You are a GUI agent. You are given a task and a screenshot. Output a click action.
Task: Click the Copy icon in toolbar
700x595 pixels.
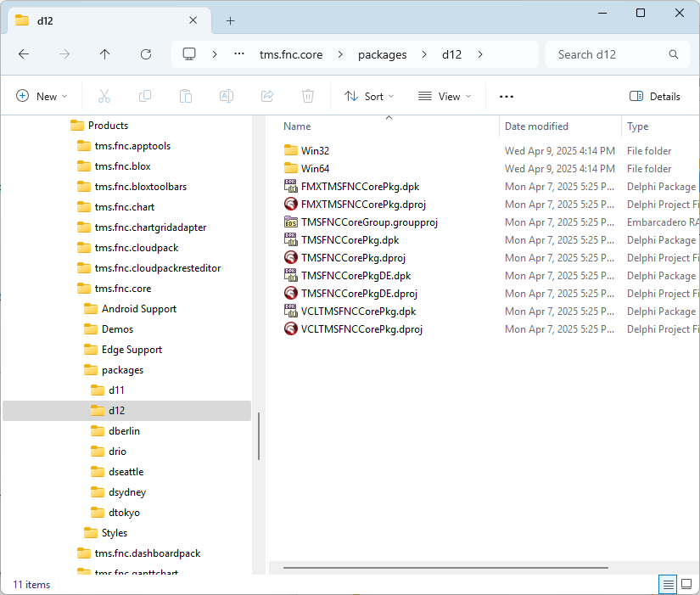[x=145, y=96]
